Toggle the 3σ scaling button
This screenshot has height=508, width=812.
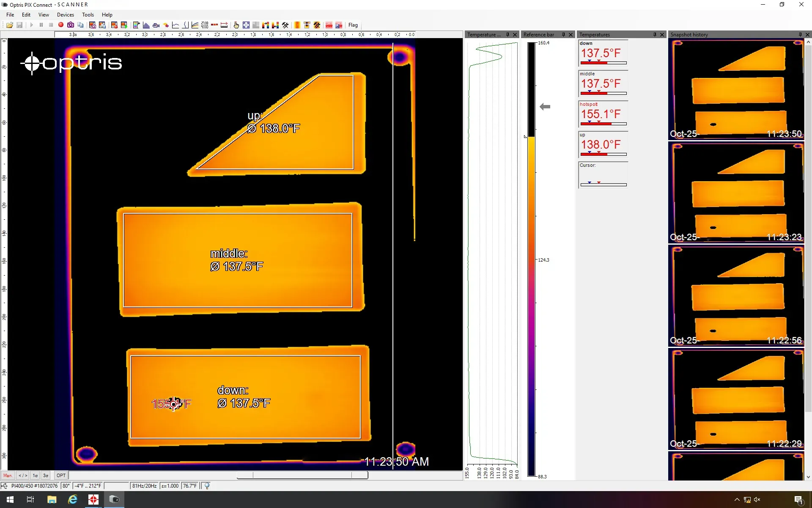[46, 475]
